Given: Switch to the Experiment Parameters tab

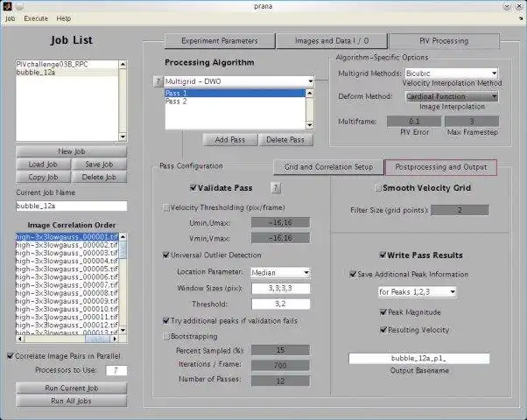Looking at the screenshot, I should [220, 40].
